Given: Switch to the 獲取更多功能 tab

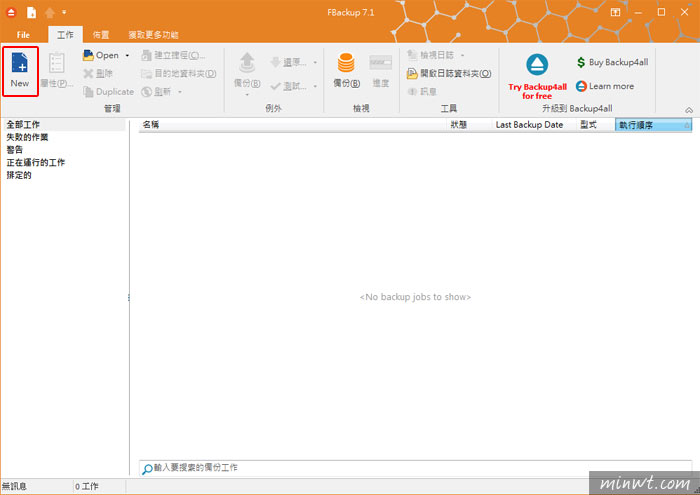Looking at the screenshot, I should click(x=154, y=35).
